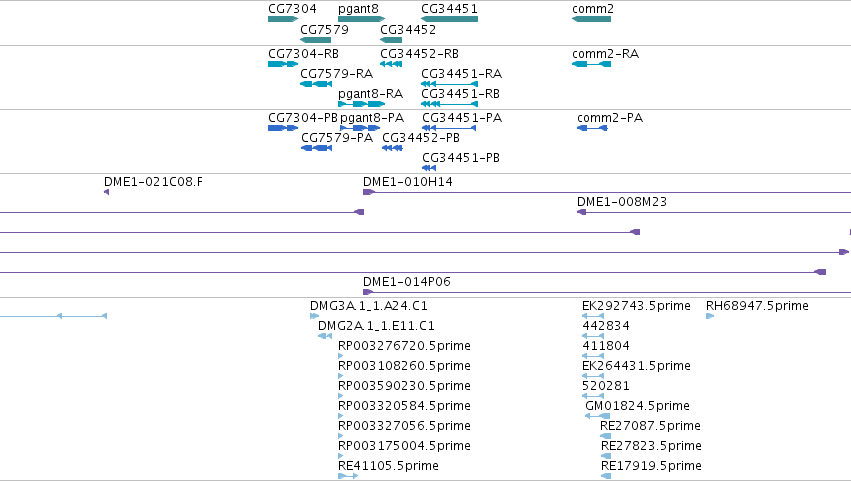Click the pgant8-PA protein feature
The width and height of the screenshot is (851, 481).
click(x=360, y=128)
